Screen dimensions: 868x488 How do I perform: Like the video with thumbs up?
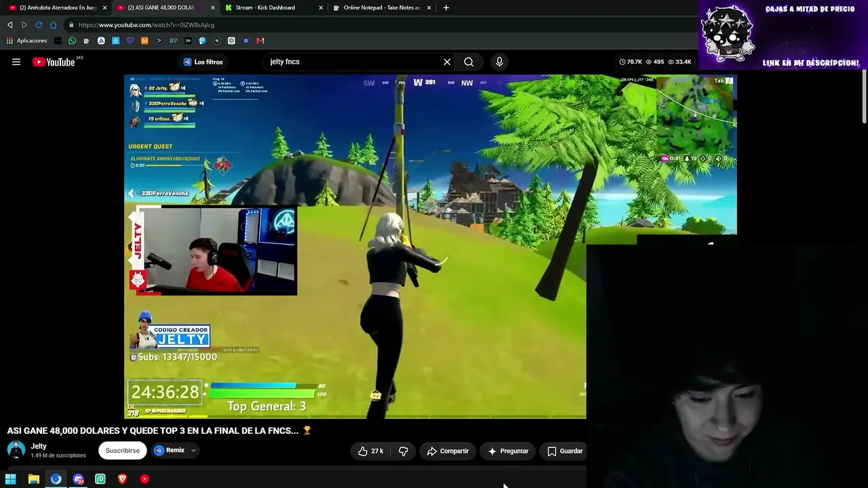371,451
